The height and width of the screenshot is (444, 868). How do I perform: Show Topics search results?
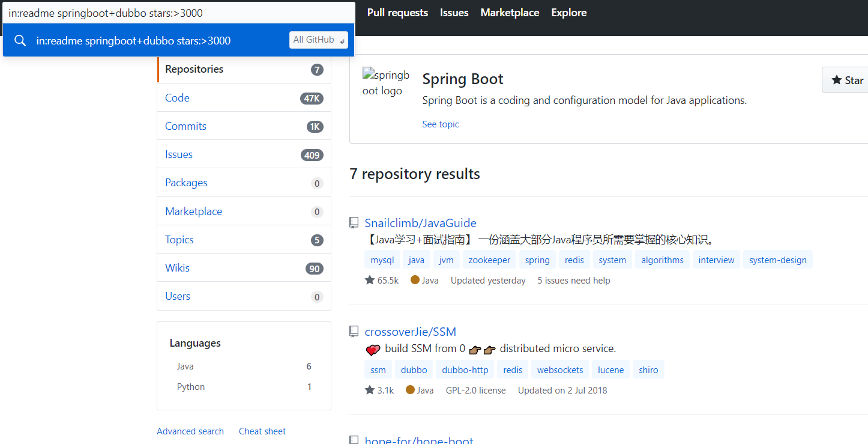coord(244,240)
